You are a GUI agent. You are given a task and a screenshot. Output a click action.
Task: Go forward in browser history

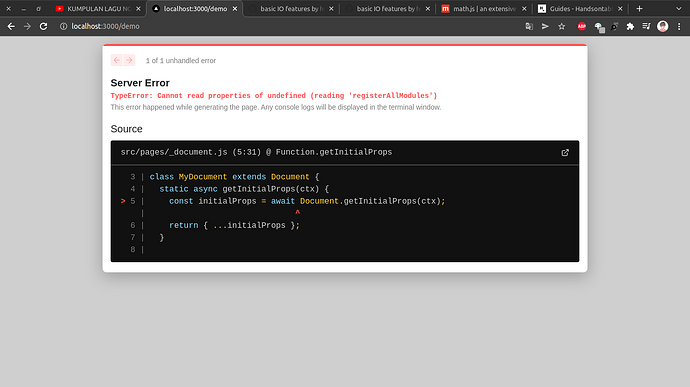[x=27, y=26]
